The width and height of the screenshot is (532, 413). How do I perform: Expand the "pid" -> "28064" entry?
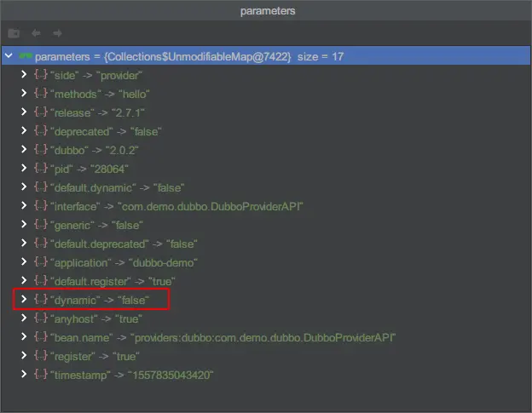(x=24, y=168)
